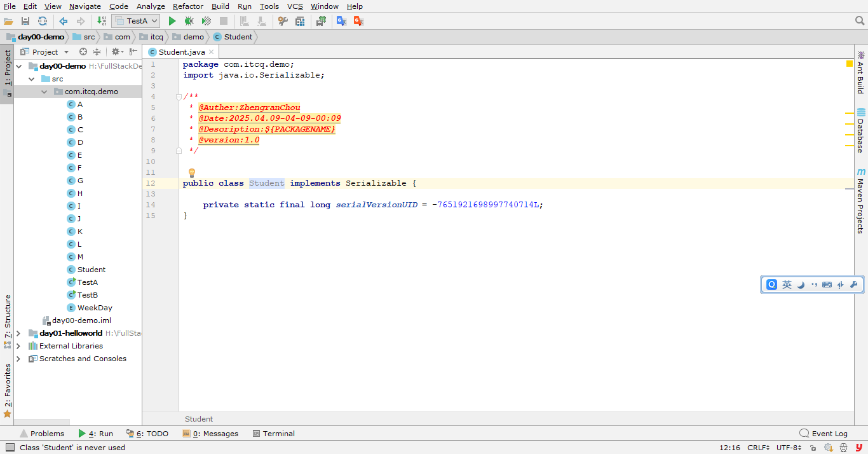Open the TODO tool window
The image size is (868, 454).
coord(147,434)
